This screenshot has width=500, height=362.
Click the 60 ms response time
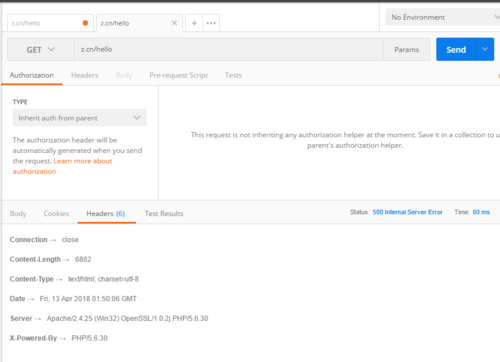[x=481, y=212]
